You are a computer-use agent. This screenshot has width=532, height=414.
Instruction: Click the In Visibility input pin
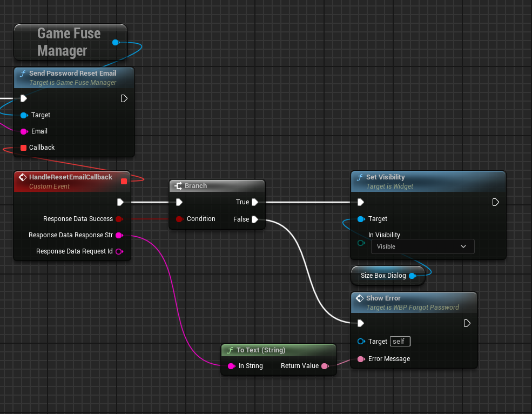(x=361, y=243)
